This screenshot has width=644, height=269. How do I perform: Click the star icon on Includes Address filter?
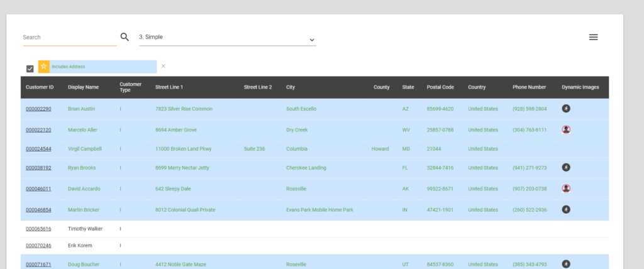point(44,67)
